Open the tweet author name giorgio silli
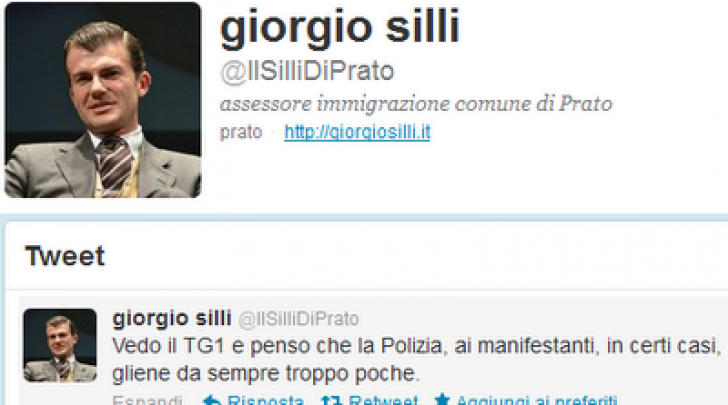This screenshot has width=728, height=405. pyautogui.click(x=172, y=319)
